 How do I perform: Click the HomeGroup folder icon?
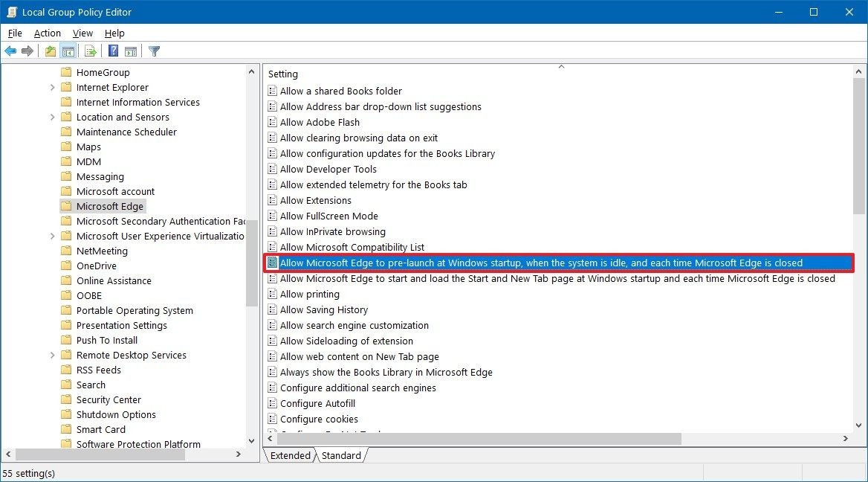[x=66, y=72]
